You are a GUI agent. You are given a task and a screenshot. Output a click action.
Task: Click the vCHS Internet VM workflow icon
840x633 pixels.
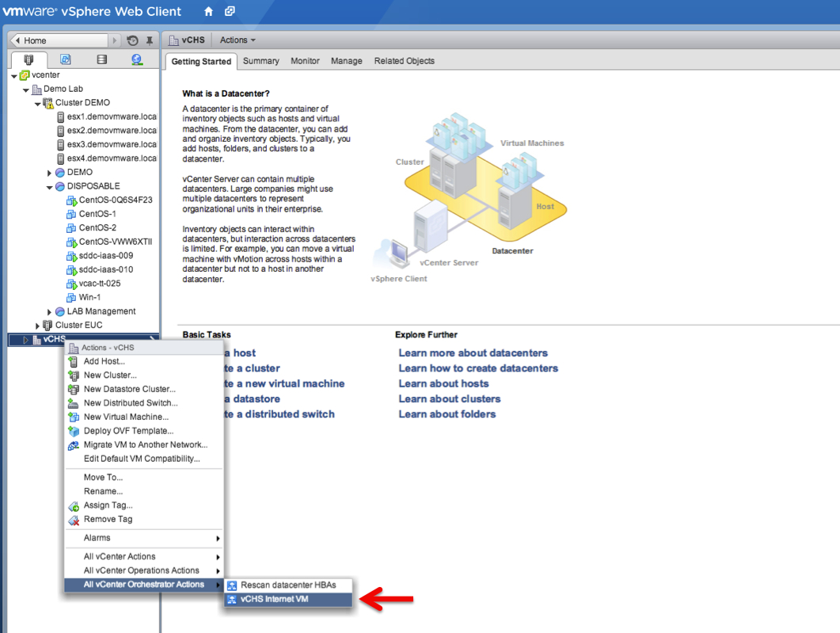point(232,600)
